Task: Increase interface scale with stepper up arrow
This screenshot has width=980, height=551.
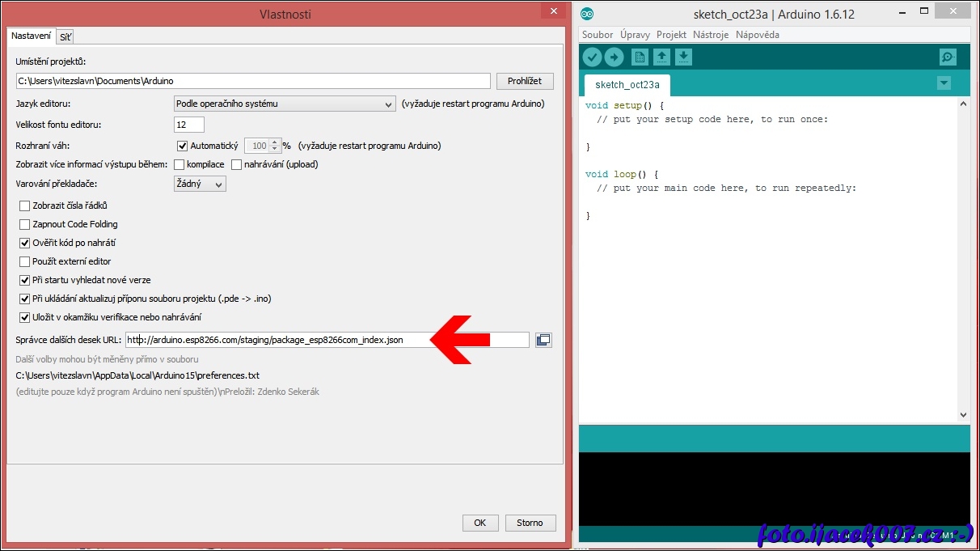Action: click(275, 142)
